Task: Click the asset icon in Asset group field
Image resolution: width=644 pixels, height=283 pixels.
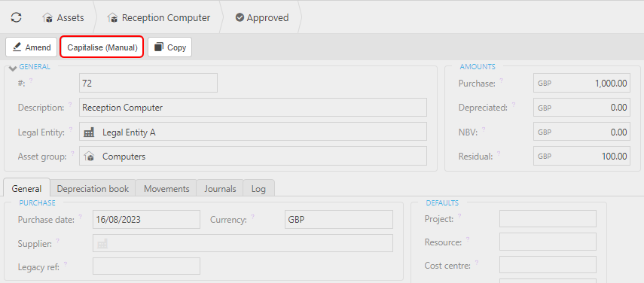Action: tap(89, 157)
